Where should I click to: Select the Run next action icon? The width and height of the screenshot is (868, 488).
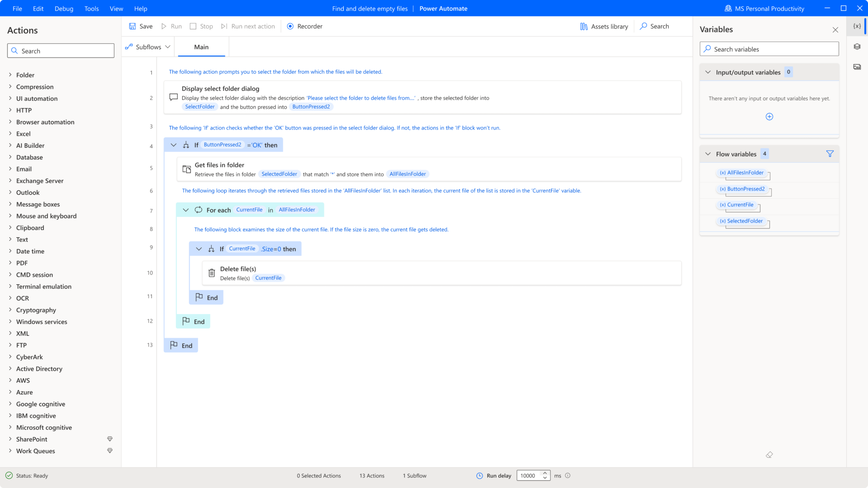coord(224,26)
